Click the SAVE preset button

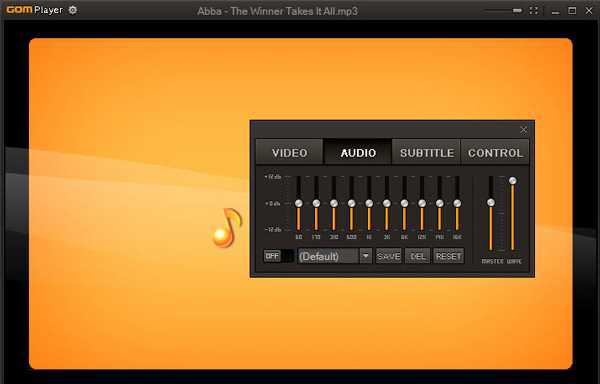(x=388, y=256)
